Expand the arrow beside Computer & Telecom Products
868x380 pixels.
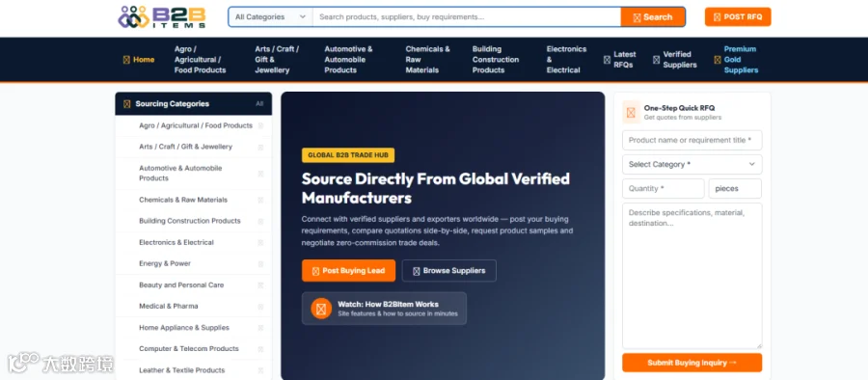[x=260, y=349]
